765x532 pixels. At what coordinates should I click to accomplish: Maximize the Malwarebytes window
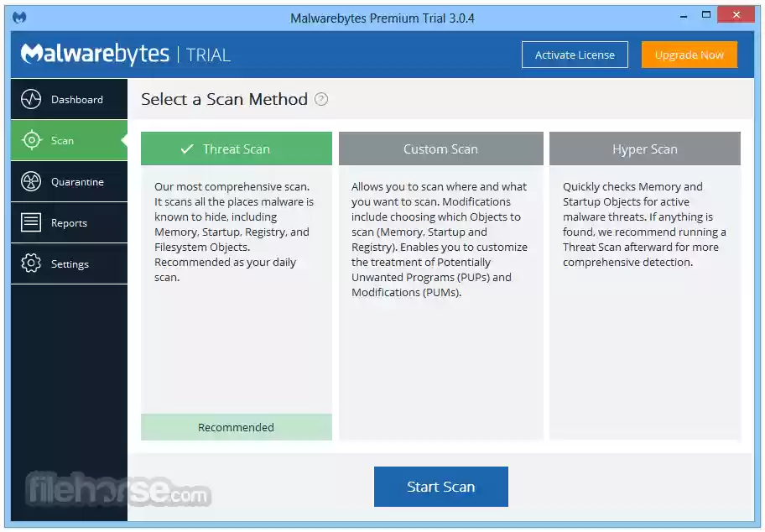pos(705,14)
